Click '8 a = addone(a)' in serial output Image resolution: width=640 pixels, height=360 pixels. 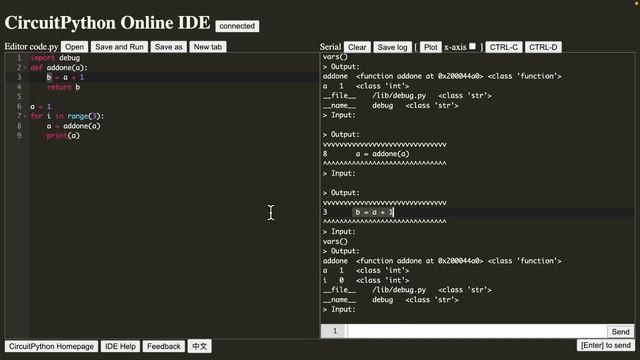point(366,154)
